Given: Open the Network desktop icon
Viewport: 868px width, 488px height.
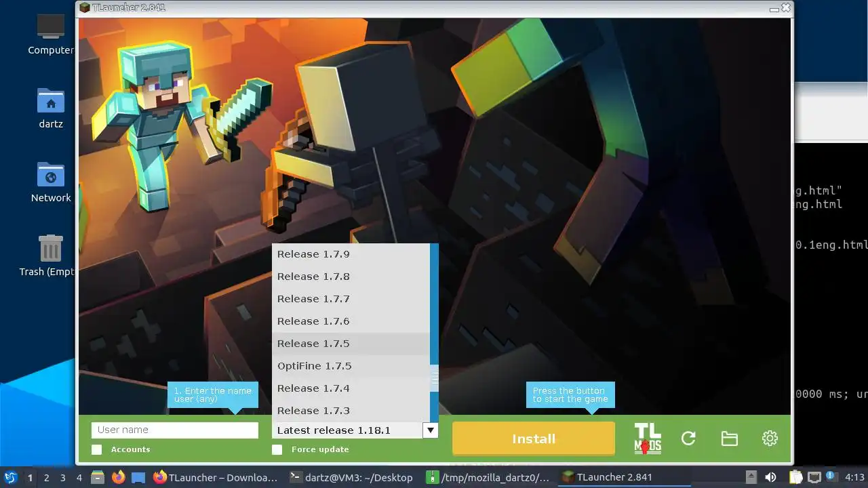Looking at the screenshot, I should tap(51, 182).
